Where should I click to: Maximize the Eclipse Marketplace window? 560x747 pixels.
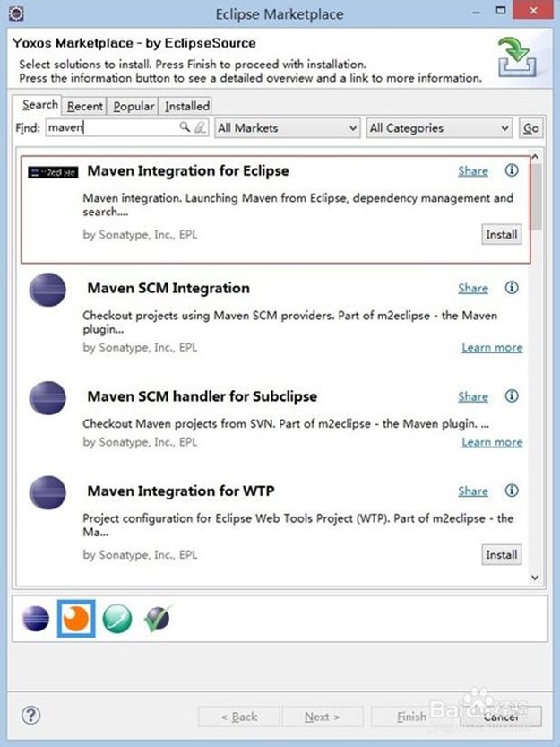(x=501, y=10)
